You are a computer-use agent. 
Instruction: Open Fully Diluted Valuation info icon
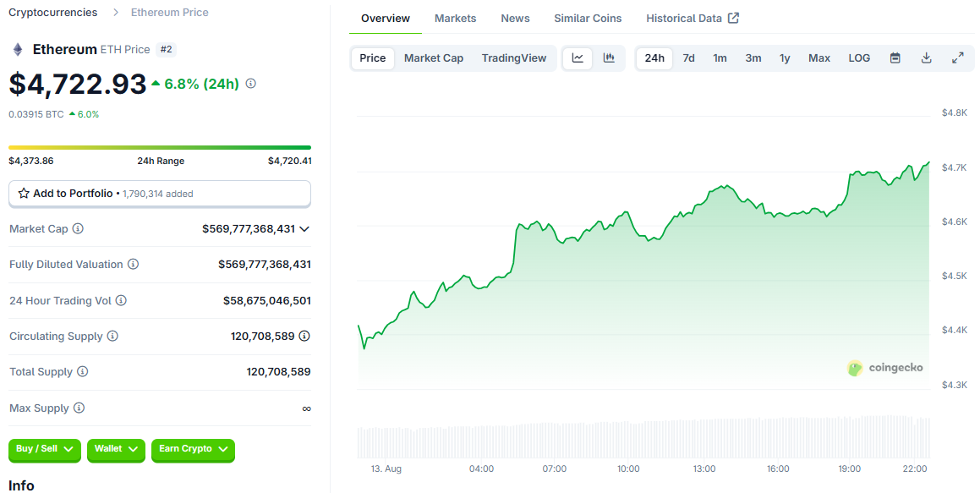133,265
